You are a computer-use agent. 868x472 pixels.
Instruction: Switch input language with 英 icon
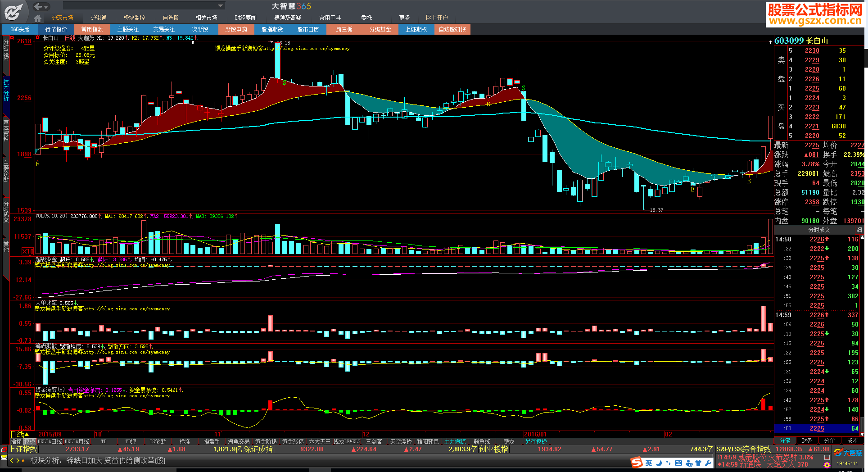pyautogui.click(x=649, y=463)
